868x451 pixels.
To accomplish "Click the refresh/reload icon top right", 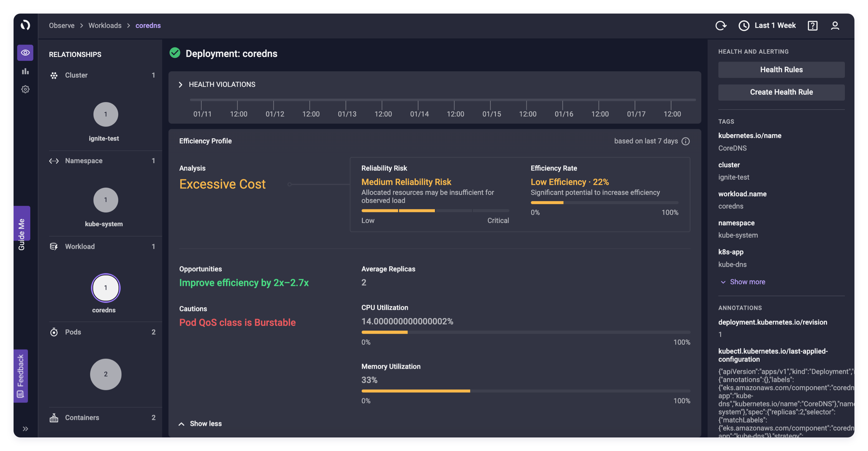I will tap(722, 25).
